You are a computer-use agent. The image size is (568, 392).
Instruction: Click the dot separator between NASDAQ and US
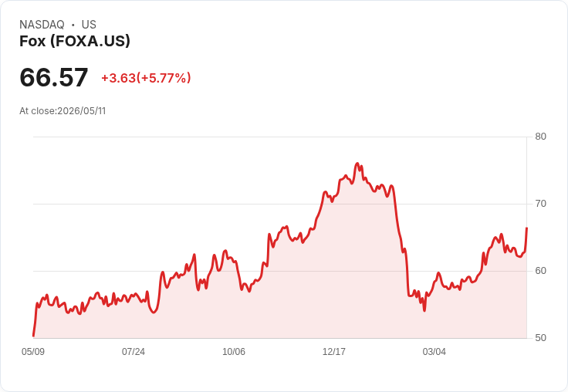click(x=73, y=25)
